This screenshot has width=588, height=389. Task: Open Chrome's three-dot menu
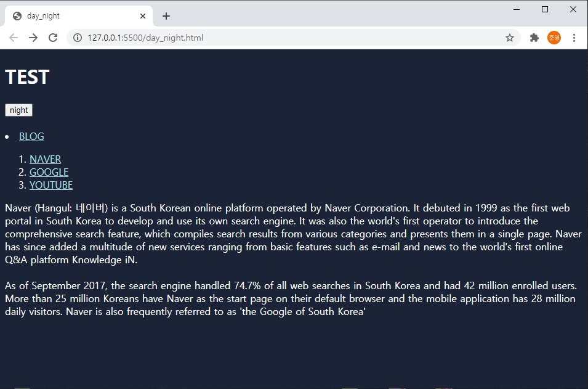click(x=574, y=38)
